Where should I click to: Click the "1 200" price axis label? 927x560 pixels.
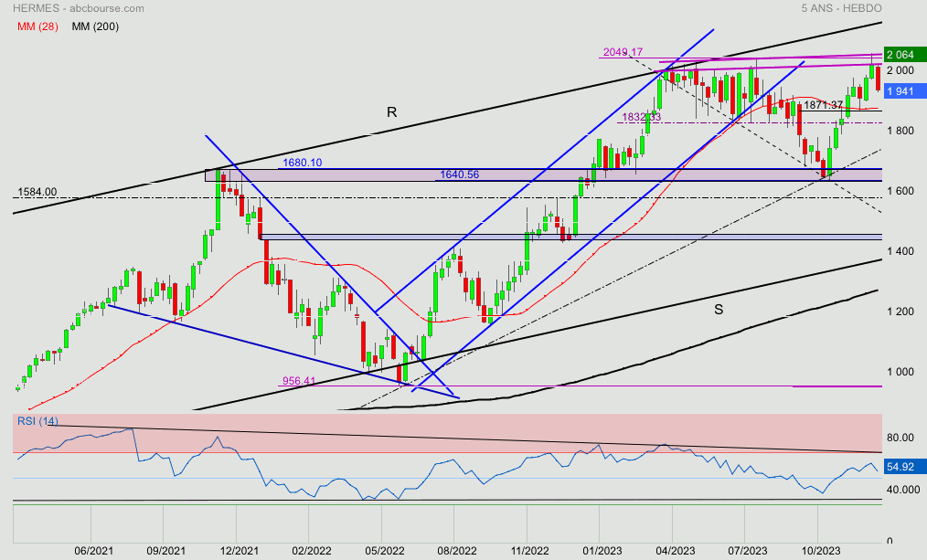[900, 312]
